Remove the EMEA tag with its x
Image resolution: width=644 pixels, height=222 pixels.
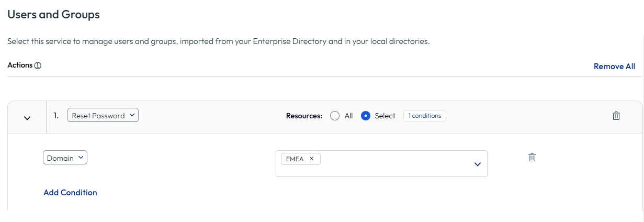(x=312, y=159)
